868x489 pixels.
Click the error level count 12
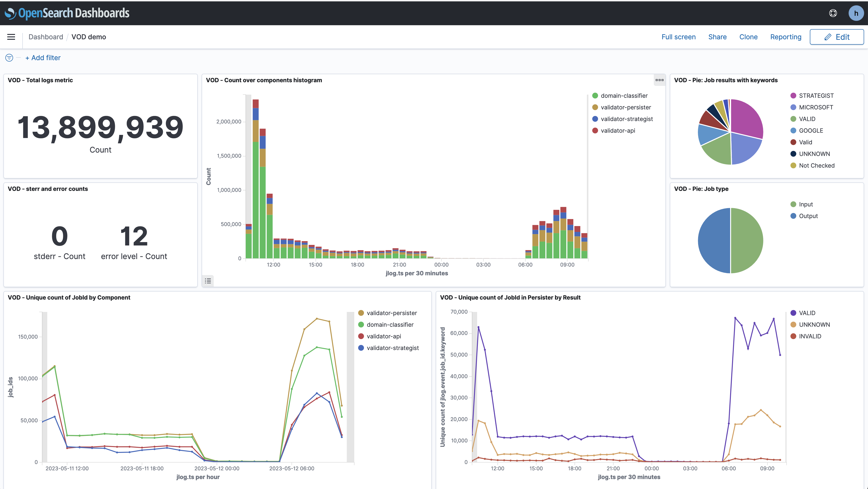[x=134, y=236]
